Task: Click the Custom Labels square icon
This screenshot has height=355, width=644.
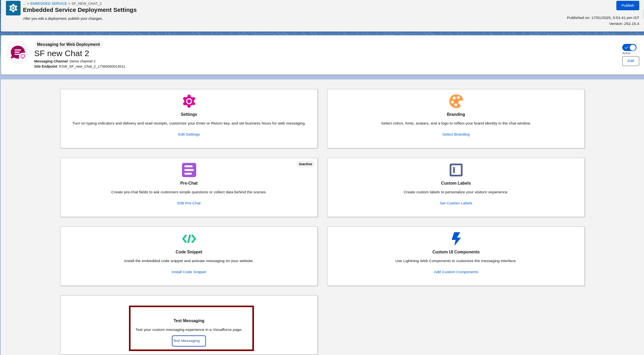Action: click(456, 170)
